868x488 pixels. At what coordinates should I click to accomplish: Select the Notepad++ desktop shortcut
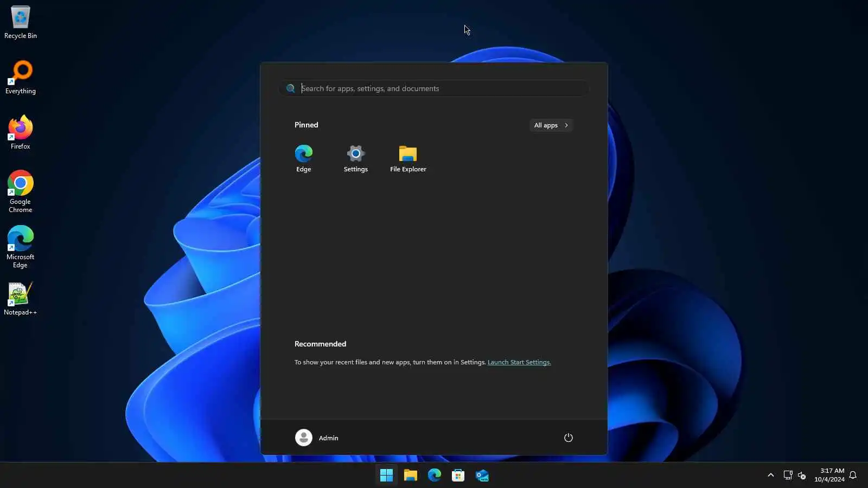coord(21,299)
